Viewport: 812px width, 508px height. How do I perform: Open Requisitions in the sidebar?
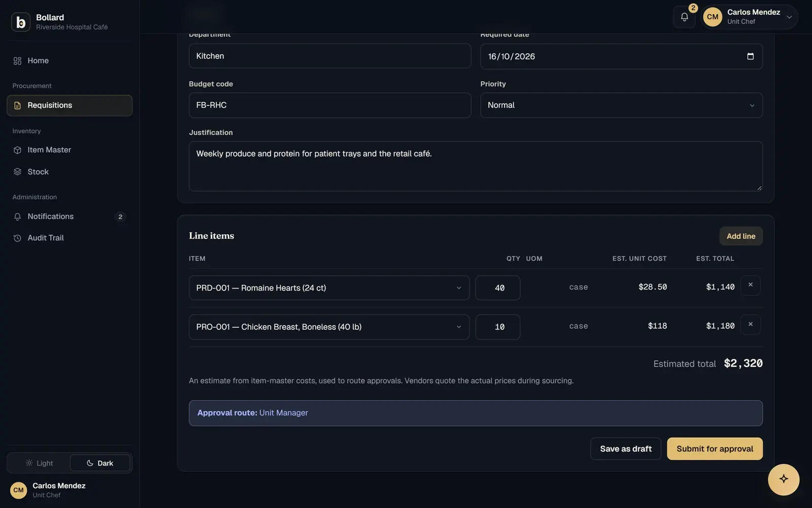click(70, 106)
